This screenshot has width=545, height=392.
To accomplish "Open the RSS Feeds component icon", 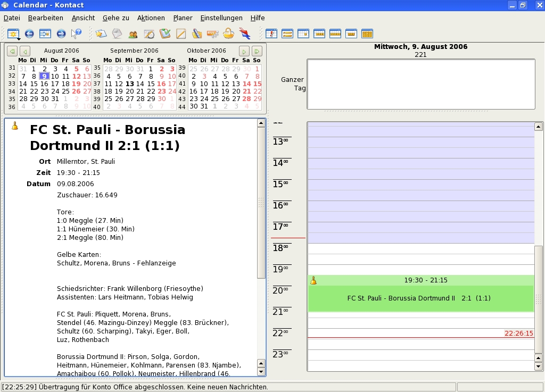I will point(213,34).
